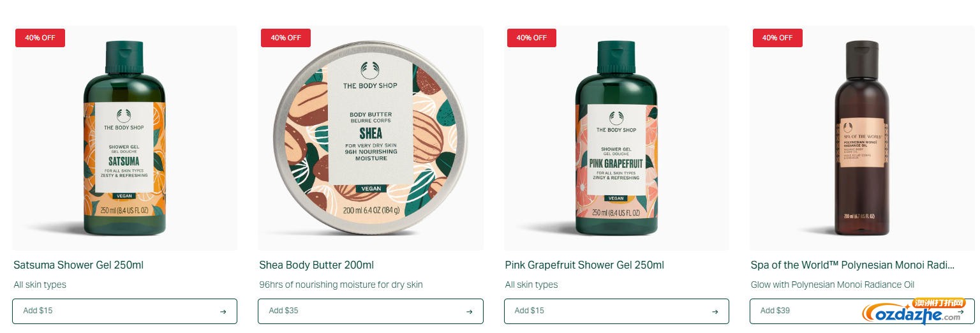This screenshot has height=333, width=980.
Task: View the Polynesian Monoi Radiance Oil bottle image
Action: (862, 138)
